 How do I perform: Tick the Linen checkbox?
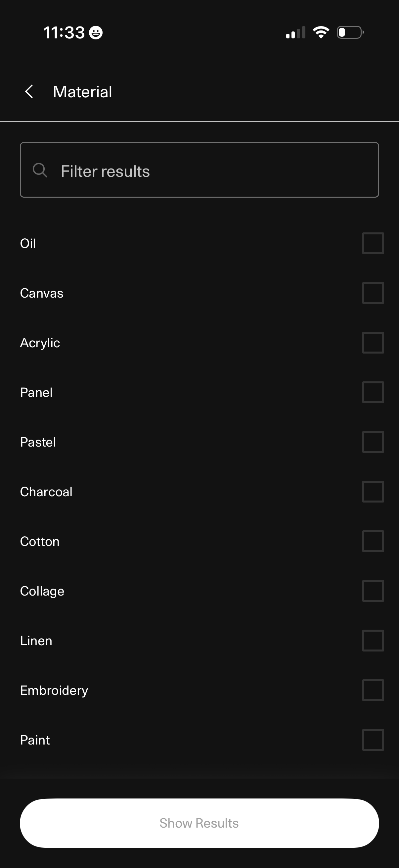[x=373, y=641]
